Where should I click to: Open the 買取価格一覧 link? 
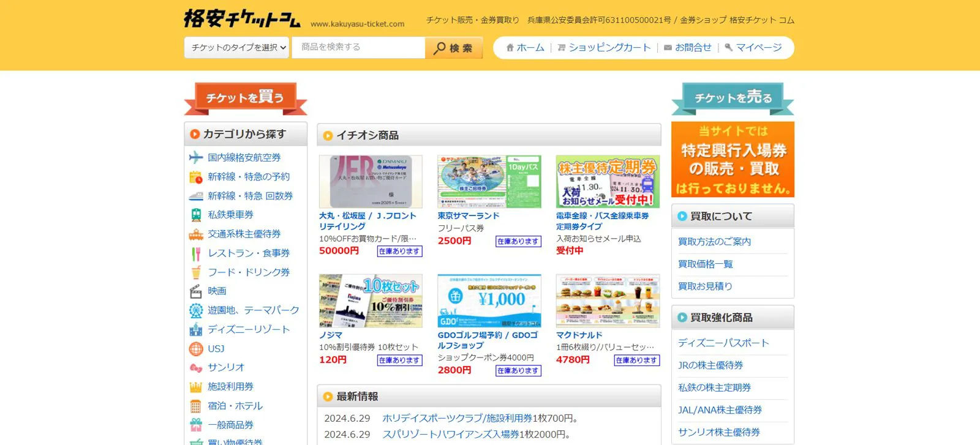click(x=705, y=264)
